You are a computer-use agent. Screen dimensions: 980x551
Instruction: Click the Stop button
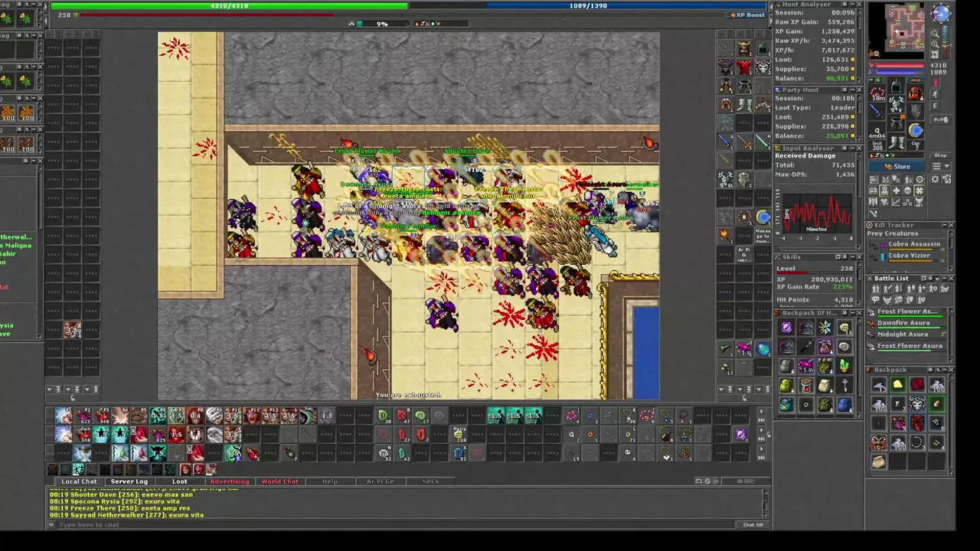pyautogui.click(x=941, y=155)
